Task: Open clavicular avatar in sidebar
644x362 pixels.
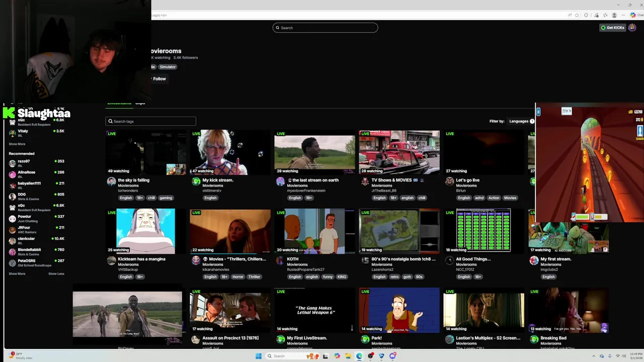Action: pyautogui.click(x=12, y=240)
